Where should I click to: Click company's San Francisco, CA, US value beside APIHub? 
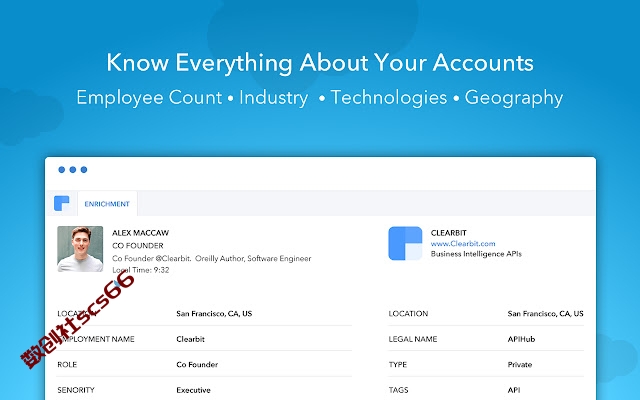pyautogui.click(x=545, y=313)
